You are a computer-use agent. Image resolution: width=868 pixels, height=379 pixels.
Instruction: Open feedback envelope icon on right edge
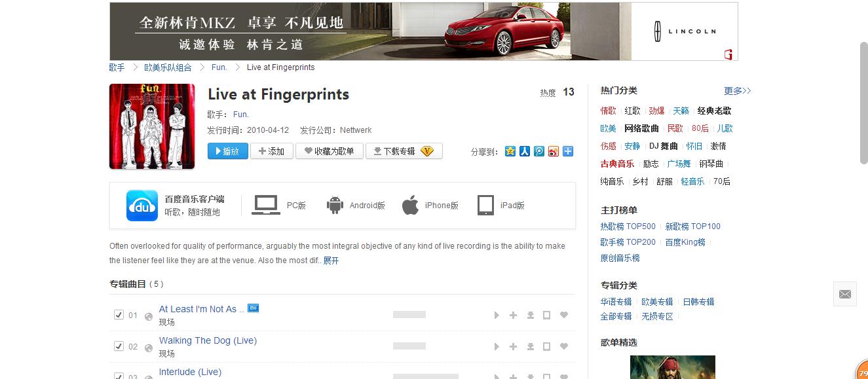[x=845, y=295]
